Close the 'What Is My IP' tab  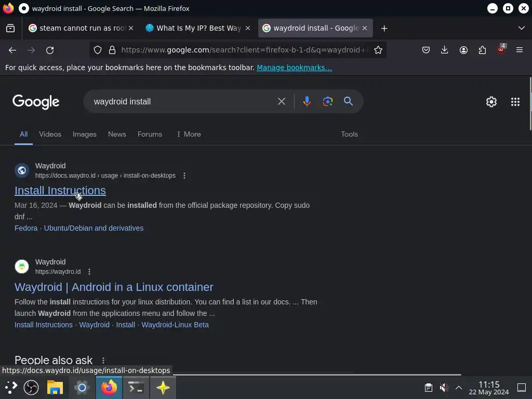(248, 28)
